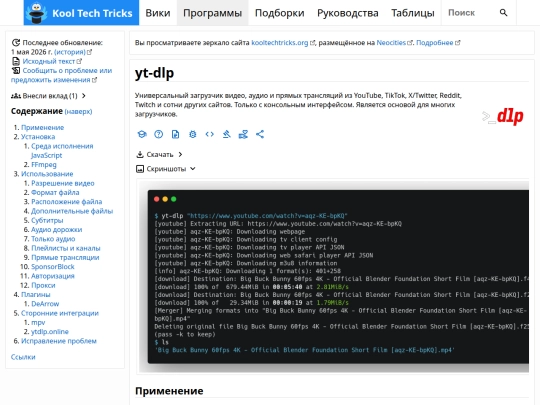Viewport: 540px width, 405px height.
Task: Focus the Поиск search field
Action: (469, 13)
